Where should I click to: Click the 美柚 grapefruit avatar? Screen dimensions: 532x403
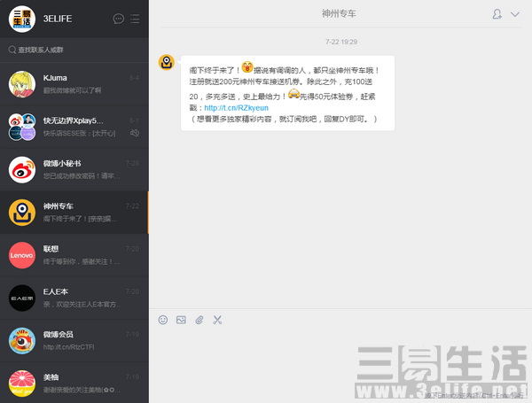pos(22,383)
